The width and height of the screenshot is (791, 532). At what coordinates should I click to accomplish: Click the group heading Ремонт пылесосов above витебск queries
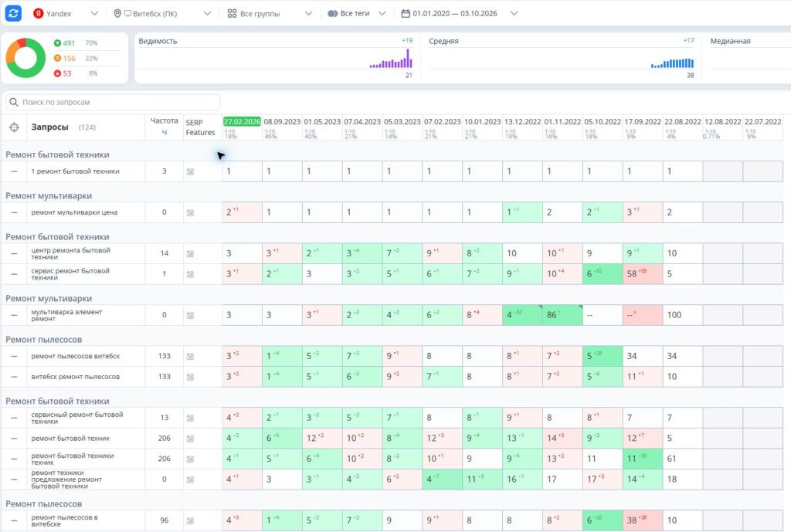[x=43, y=340]
